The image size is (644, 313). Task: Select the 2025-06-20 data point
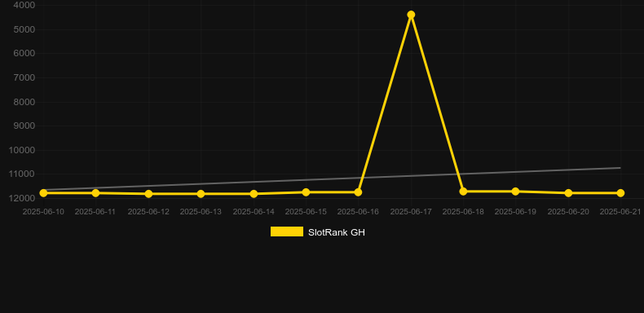point(568,193)
